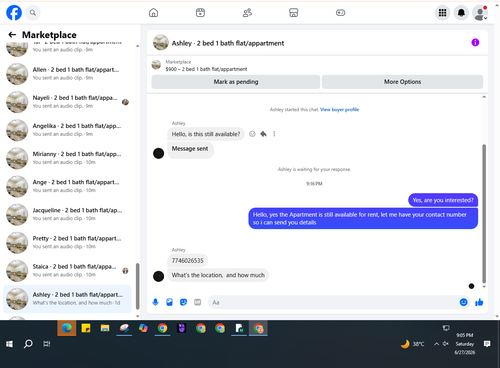Viewport: 500px width, 368px height.
Task: Select the Jacqueline conversation
Action: (x=67, y=214)
